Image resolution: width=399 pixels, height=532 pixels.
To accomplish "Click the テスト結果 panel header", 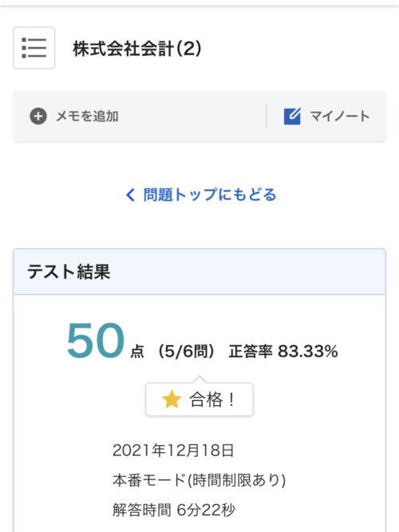I will pos(199,272).
